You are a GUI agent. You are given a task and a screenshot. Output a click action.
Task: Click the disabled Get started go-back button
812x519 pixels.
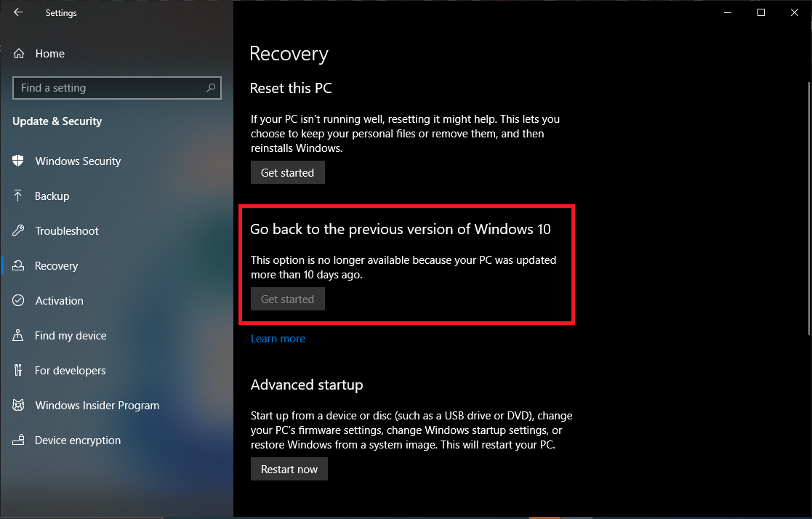click(287, 299)
